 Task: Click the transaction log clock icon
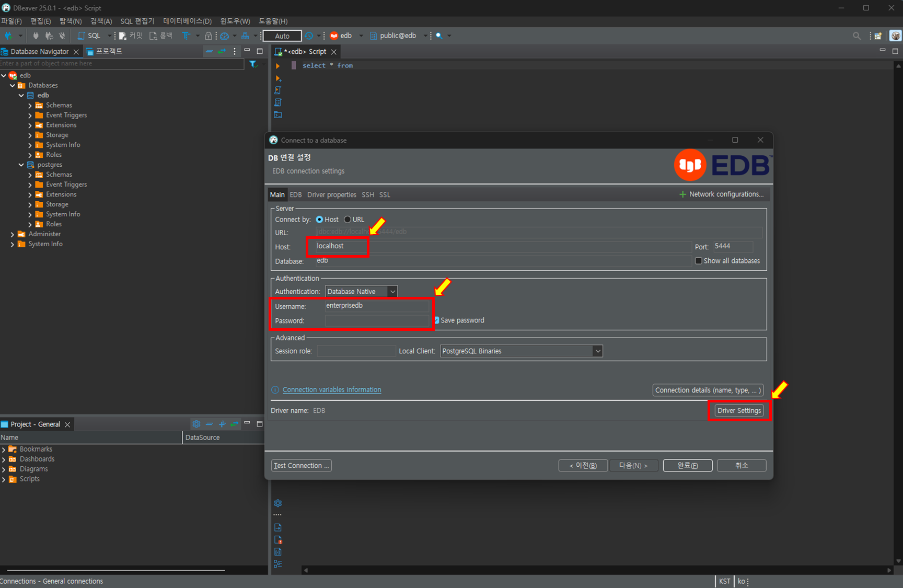[309, 36]
